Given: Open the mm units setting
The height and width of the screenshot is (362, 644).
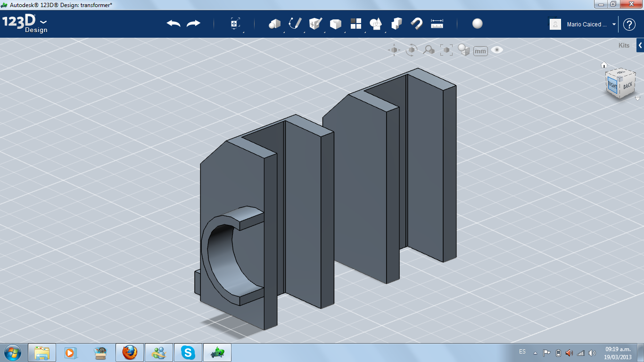Looking at the screenshot, I should (480, 51).
